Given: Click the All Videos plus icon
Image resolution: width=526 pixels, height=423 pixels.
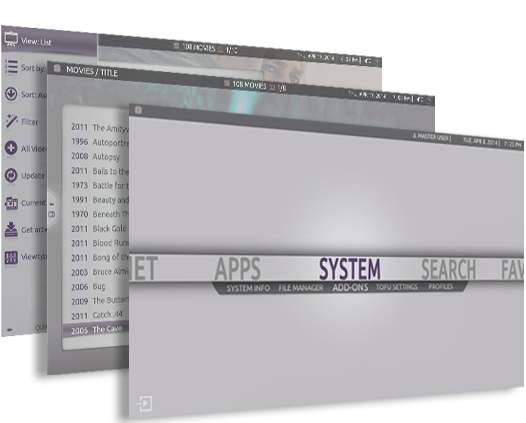Looking at the screenshot, I should click(x=11, y=148).
